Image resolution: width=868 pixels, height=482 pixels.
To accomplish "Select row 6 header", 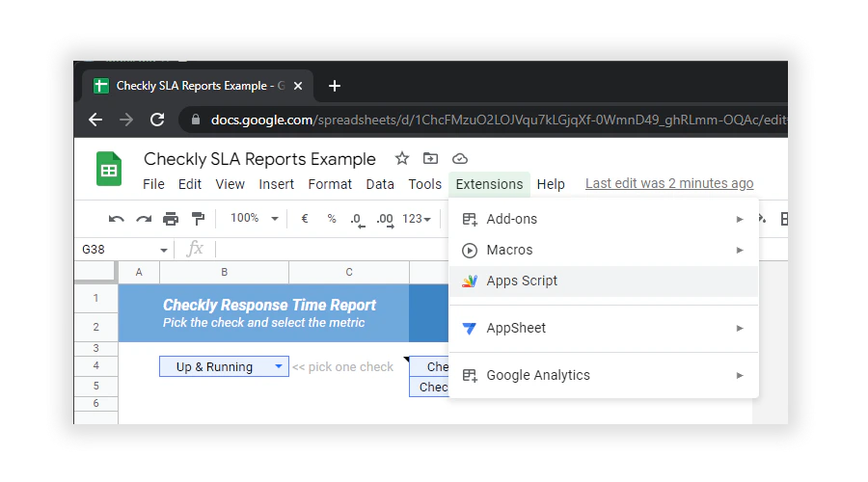I will (95, 403).
